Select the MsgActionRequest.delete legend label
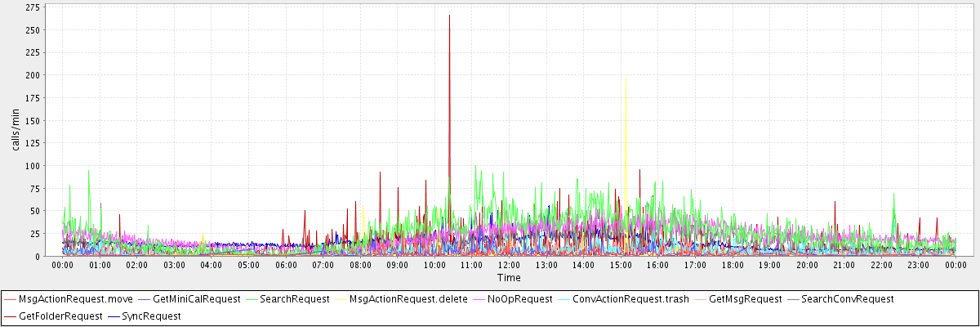 [408, 299]
